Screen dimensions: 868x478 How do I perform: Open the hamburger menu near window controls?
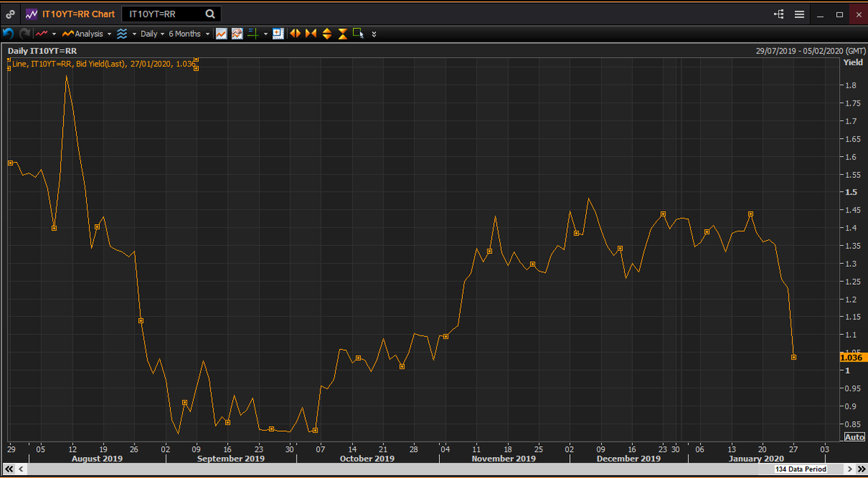pos(799,14)
